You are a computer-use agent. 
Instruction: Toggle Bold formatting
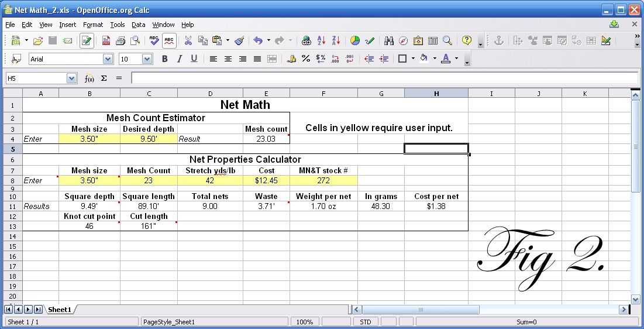tap(165, 59)
